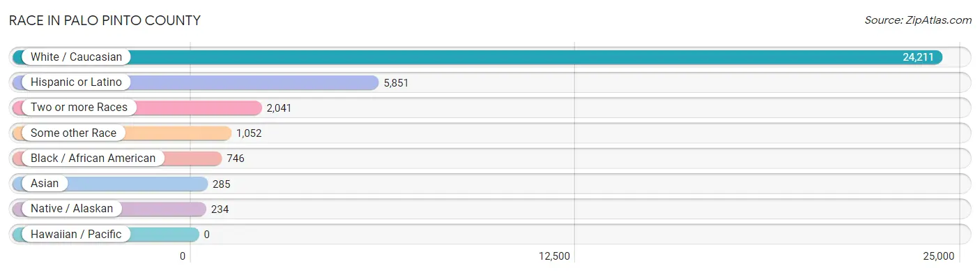
Task: Click the 1,052 value label
Action: click(249, 133)
